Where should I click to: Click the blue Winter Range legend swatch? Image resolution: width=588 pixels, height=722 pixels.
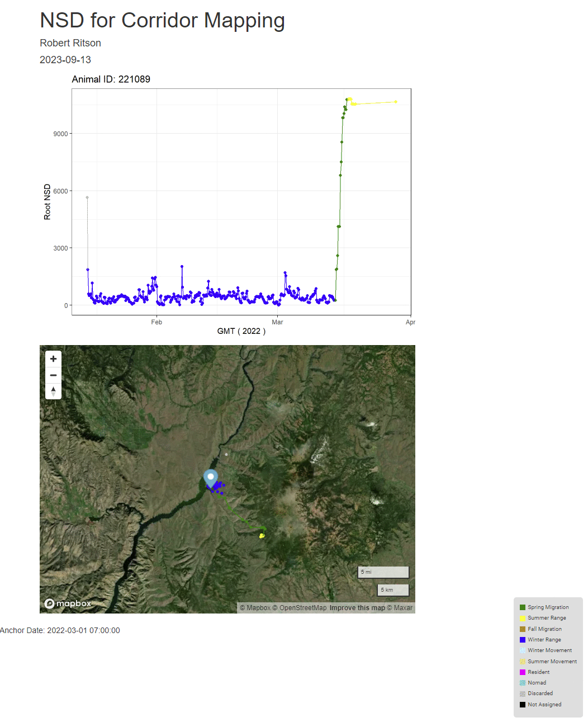pyautogui.click(x=523, y=640)
